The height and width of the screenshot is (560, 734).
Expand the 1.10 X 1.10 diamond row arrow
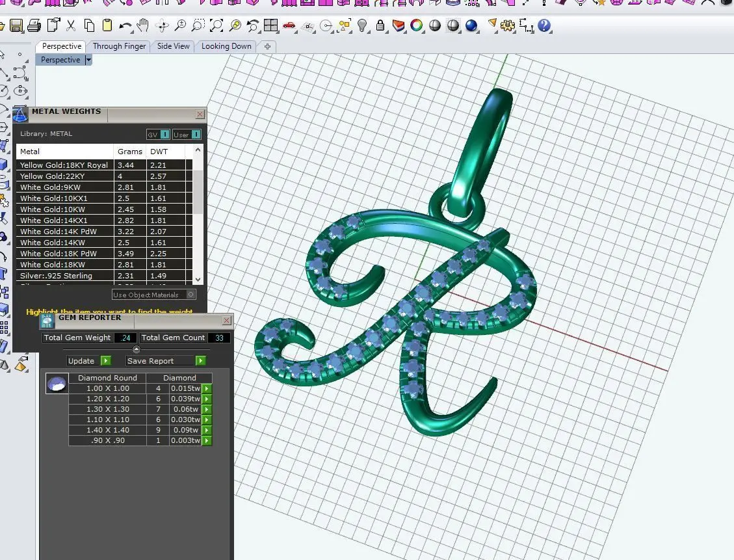[207, 420]
